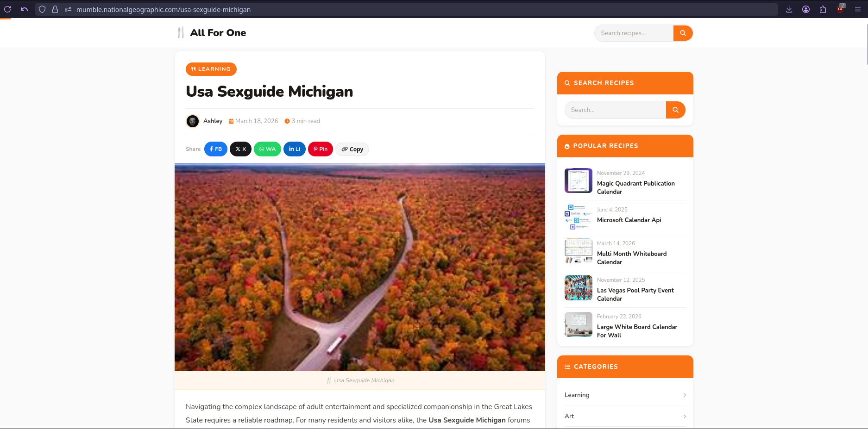Open Las Vegas Pool Party Event Calendar post

pos(635,294)
